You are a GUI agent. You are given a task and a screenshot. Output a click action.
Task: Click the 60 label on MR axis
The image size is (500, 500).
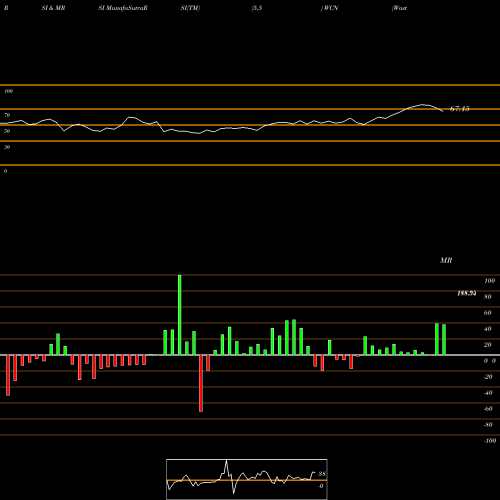(x=487, y=313)
